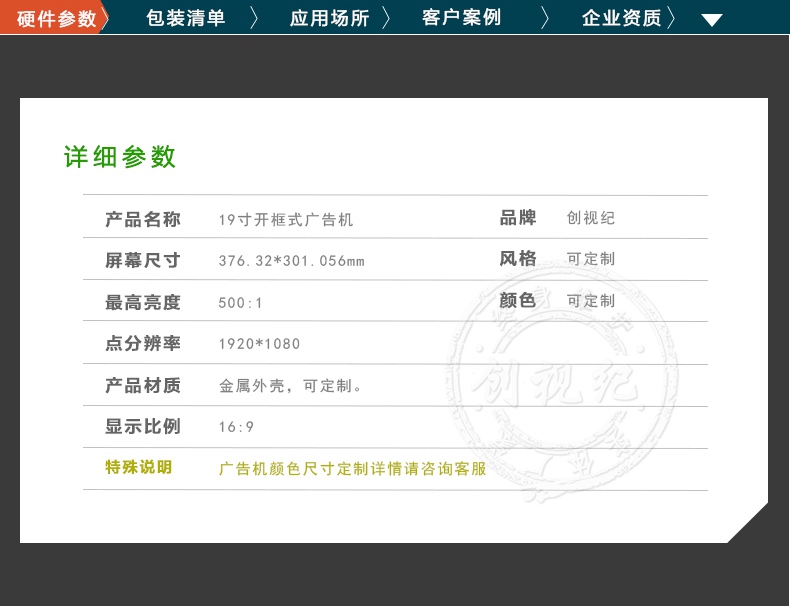
Task: Click the 详细参数 heading
Action: [x=120, y=157]
